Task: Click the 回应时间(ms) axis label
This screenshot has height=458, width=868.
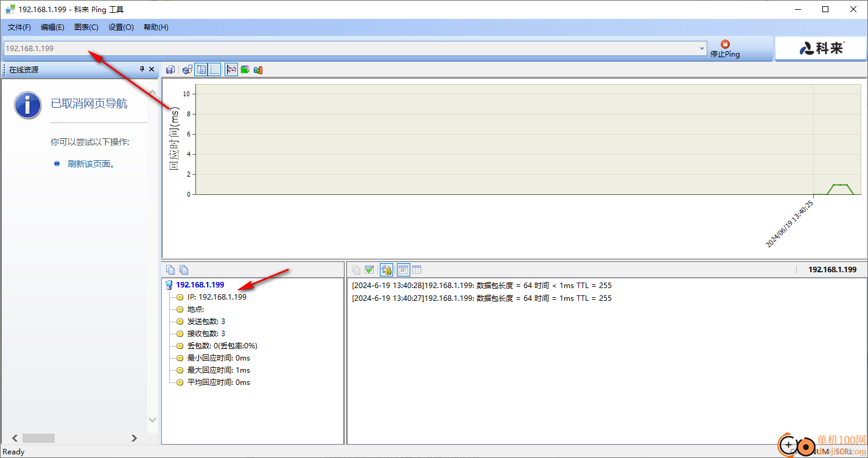Action: coord(174,138)
